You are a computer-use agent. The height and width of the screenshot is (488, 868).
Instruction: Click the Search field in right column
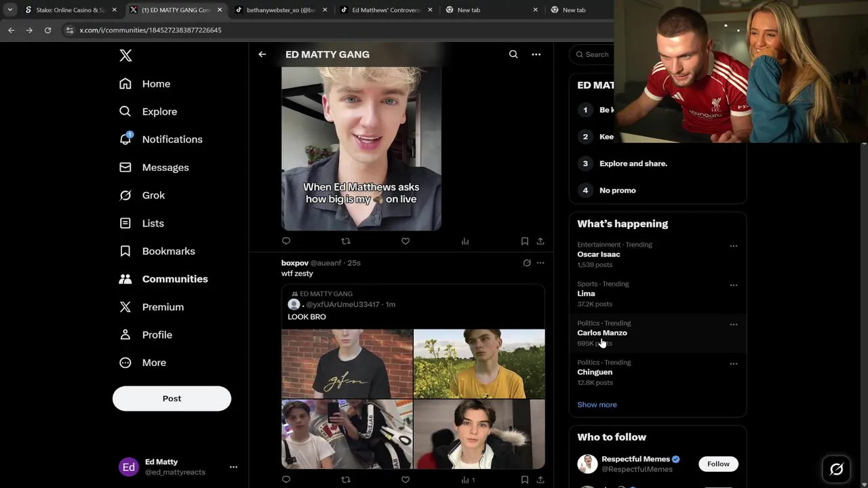tap(593, 54)
